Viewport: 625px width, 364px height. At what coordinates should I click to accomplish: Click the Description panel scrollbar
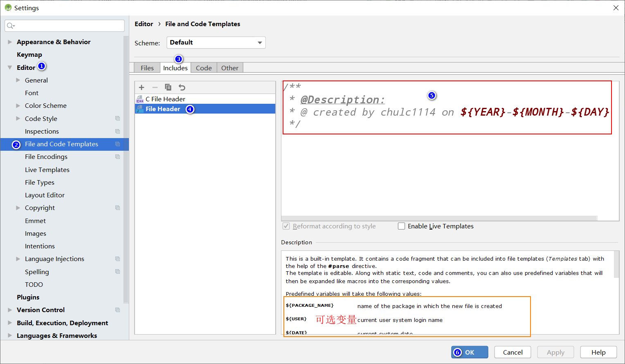[x=617, y=264]
